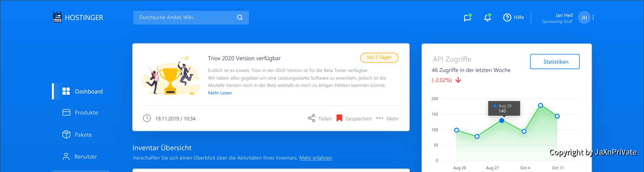Click the Produkte card icon

(66, 112)
